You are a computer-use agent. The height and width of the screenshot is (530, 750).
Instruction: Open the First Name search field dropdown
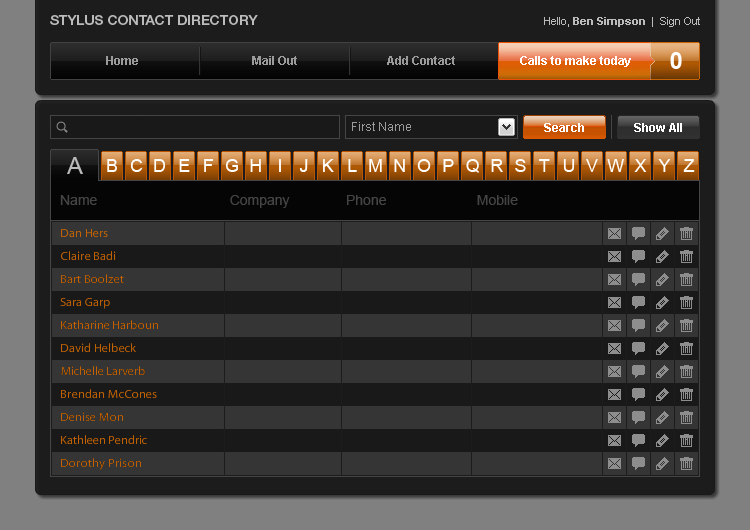506,127
